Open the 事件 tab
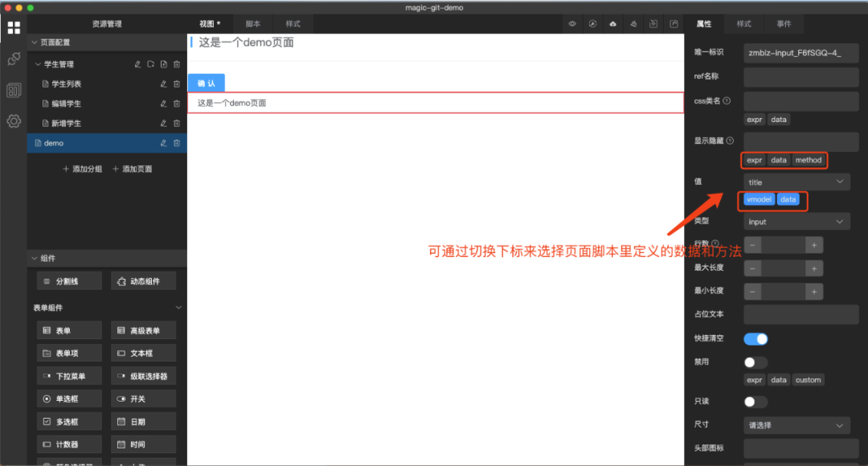 coord(784,24)
